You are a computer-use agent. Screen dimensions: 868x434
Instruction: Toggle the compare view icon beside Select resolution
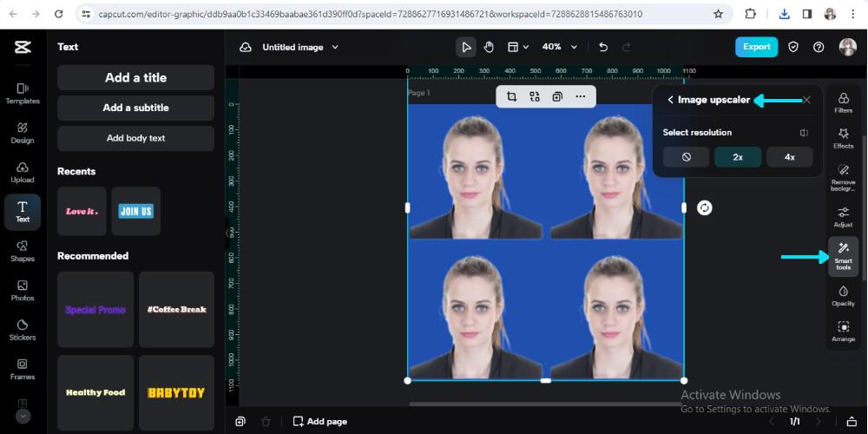(805, 132)
